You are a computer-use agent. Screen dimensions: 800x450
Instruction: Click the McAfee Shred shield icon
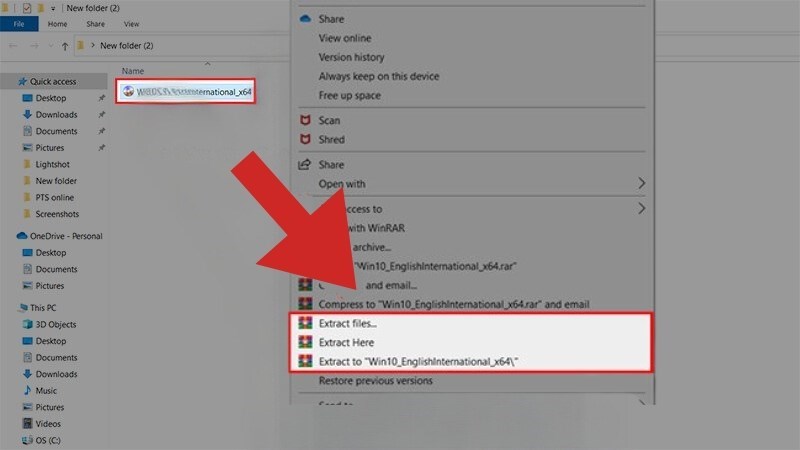[x=305, y=139]
